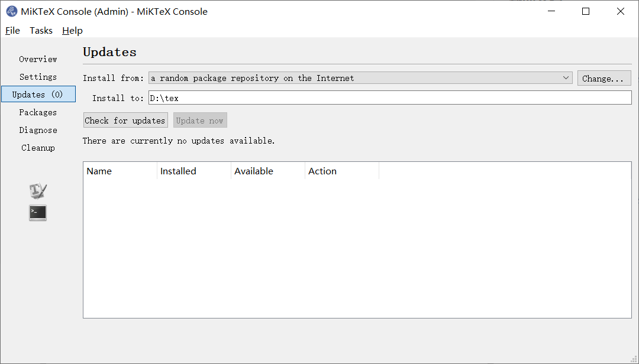Sort the list by Name column

pos(120,171)
